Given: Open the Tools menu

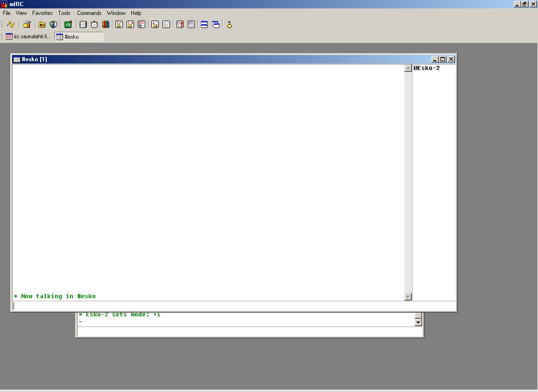Looking at the screenshot, I should pyautogui.click(x=64, y=13).
